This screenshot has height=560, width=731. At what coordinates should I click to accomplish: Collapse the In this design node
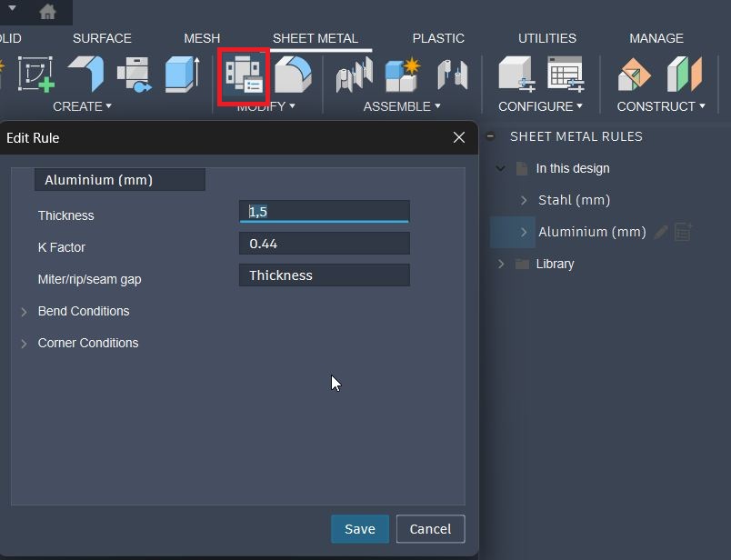(x=500, y=168)
